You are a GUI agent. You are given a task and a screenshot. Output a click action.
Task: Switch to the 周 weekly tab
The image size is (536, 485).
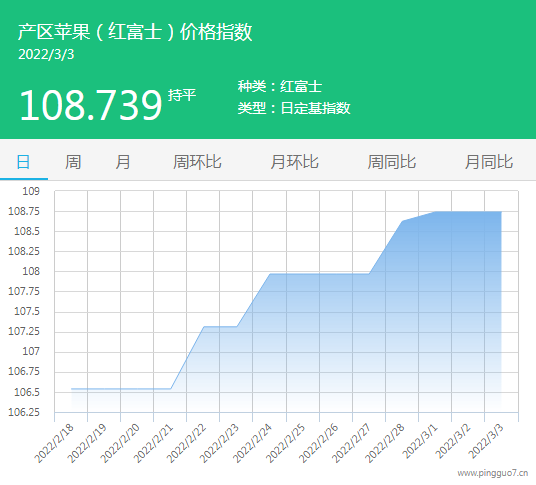pyautogui.click(x=73, y=162)
